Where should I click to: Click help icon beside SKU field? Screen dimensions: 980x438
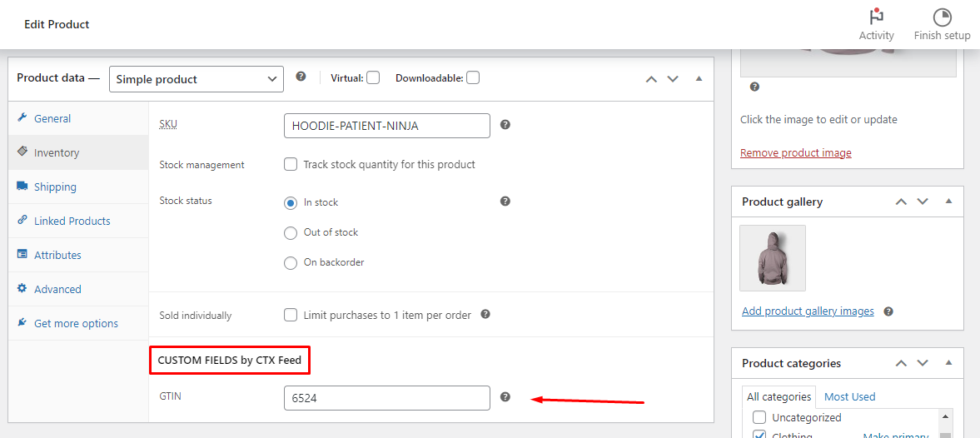505,125
